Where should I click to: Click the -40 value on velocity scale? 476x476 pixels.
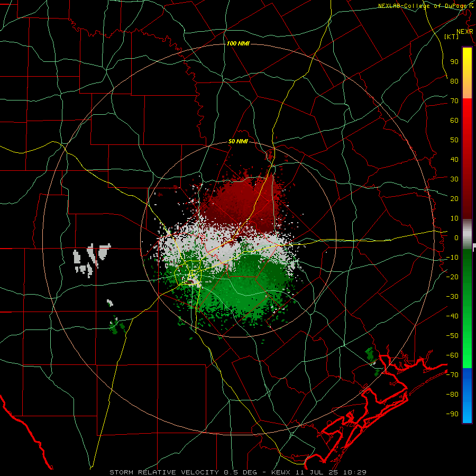[x=452, y=316]
